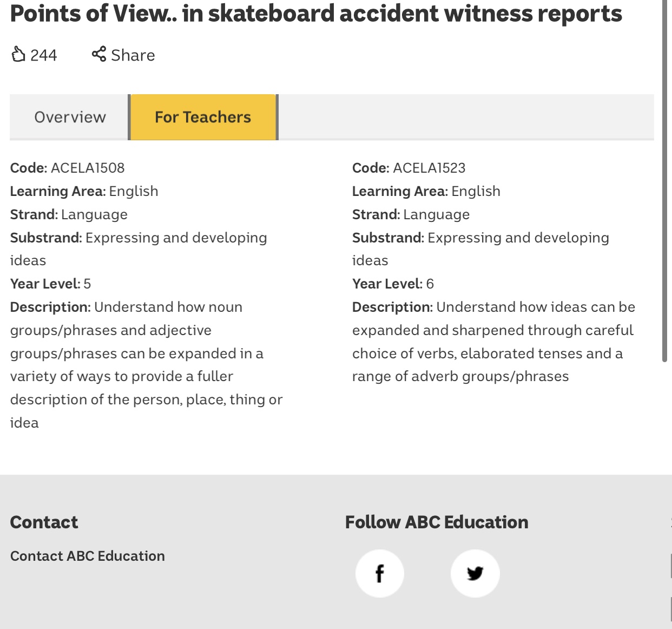The image size is (672, 629).
Task: Click the ACELA1523 curriculum code
Action: (x=429, y=168)
